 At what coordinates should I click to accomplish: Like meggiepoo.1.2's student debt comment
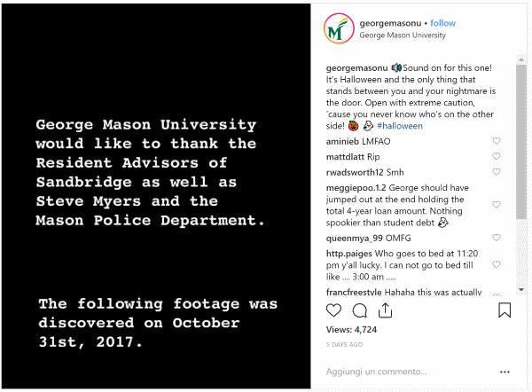click(x=497, y=204)
